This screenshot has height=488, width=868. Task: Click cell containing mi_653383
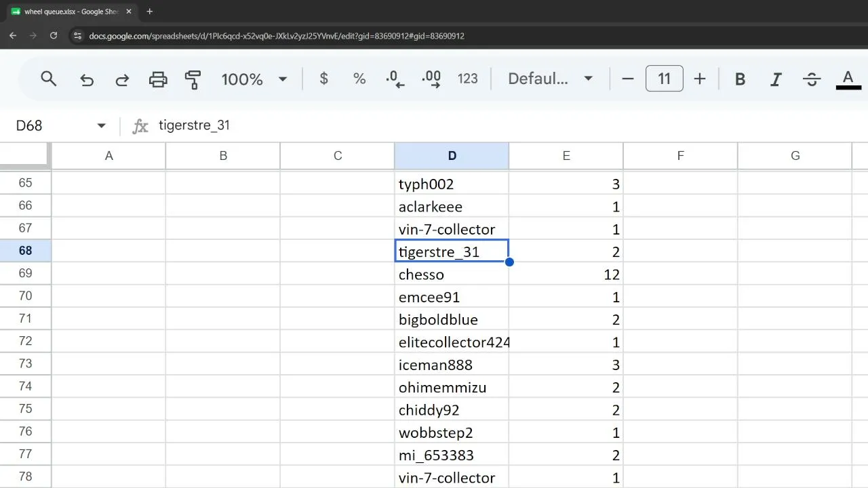452,455
